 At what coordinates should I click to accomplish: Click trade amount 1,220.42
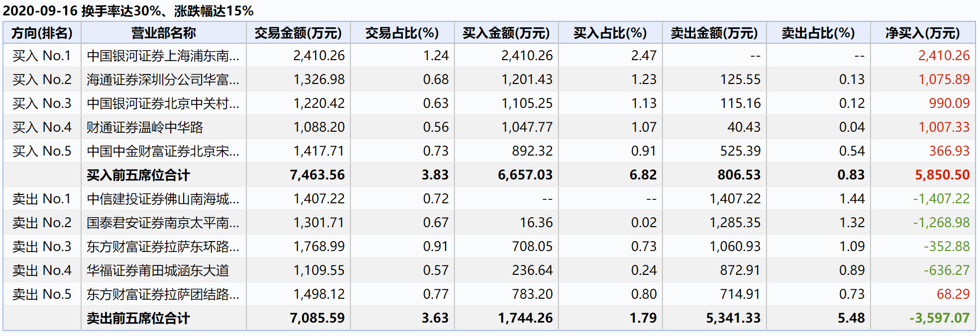coord(319,103)
